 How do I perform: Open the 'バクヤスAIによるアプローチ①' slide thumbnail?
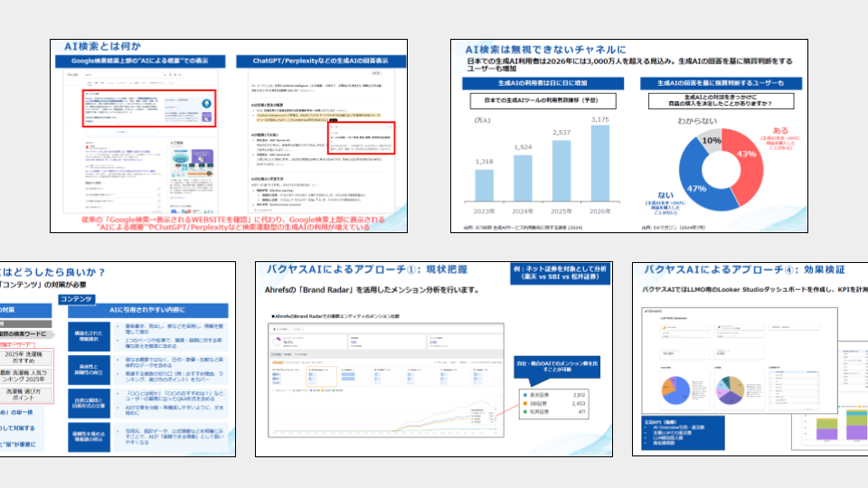coord(433,360)
